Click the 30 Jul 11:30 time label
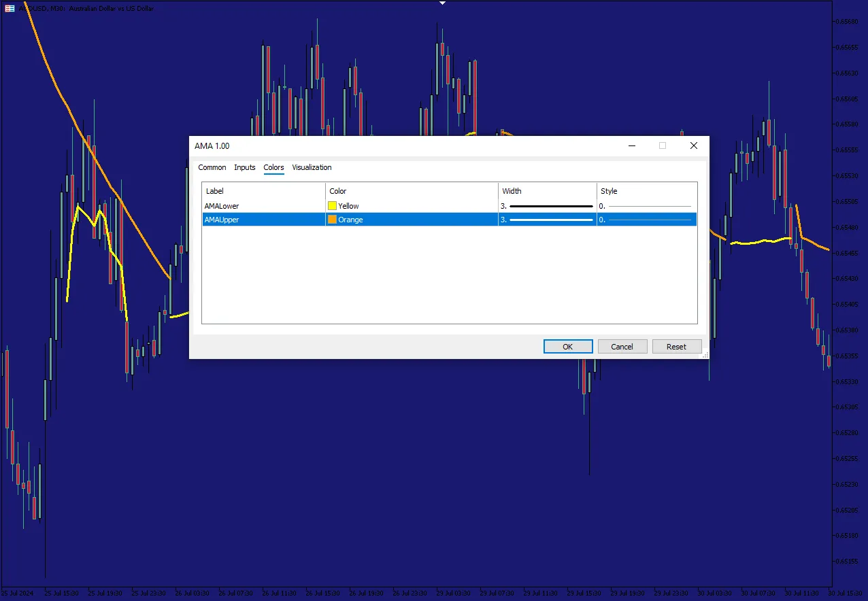Image resolution: width=868 pixels, height=601 pixels. click(801, 593)
